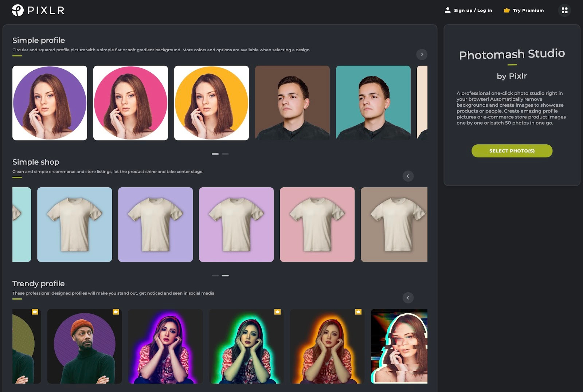Choose the teal square profile template
The height and width of the screenshot is (392, 583).
[x=373, y=103]
